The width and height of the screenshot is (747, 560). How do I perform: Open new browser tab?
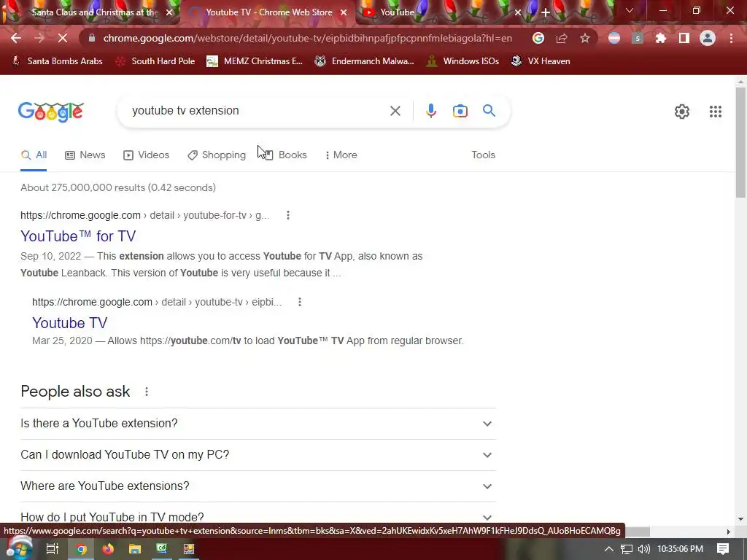point(546,12)
